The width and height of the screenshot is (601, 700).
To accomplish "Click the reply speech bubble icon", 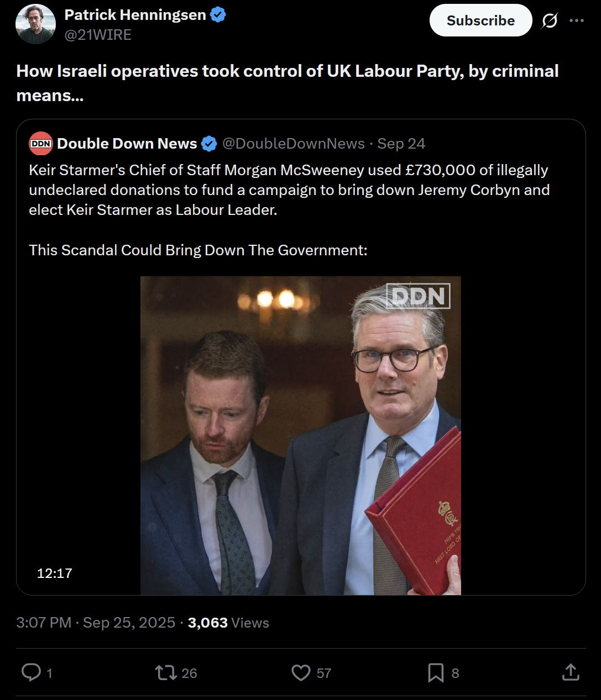I will [x=31, y=672].
